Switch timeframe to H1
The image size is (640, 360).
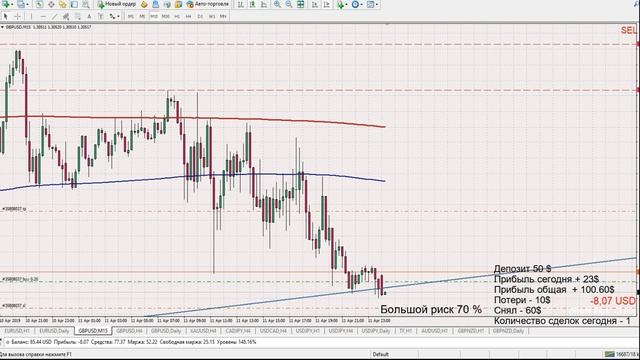coord(177,16)
